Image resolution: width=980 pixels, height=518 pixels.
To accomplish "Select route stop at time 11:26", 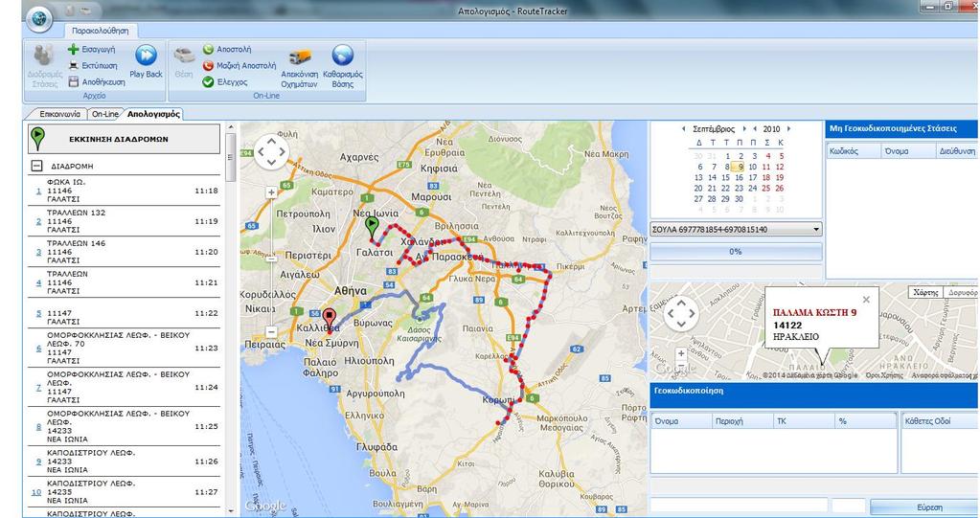I will click(124, 462).
